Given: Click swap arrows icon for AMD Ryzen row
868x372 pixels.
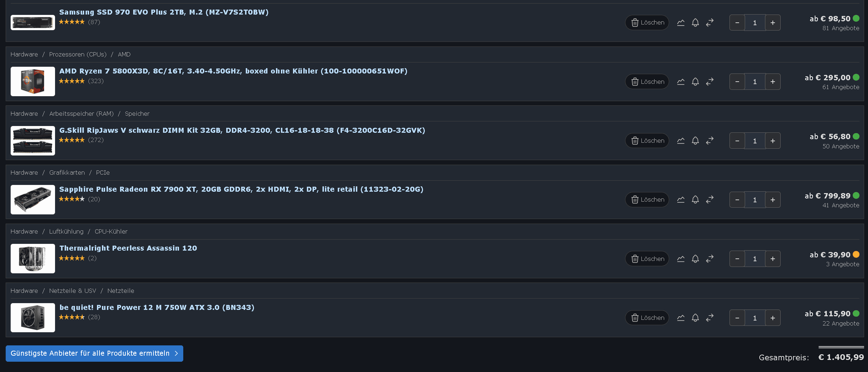Looking at the screenshot, I should coord(710,82).
